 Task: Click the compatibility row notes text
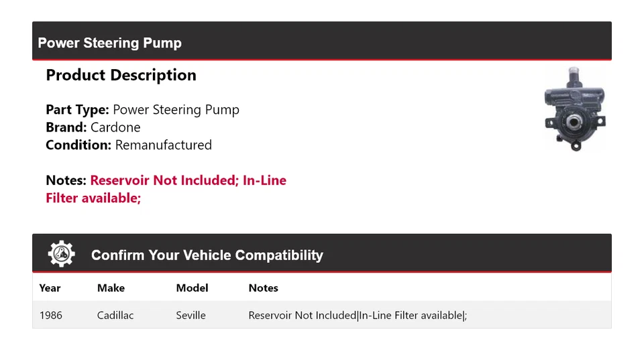click(x=357, y=315)
